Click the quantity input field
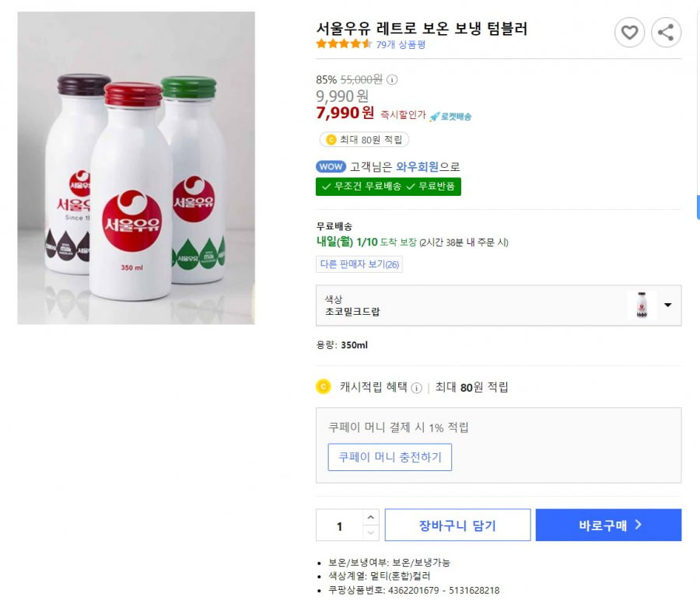The width and height of the screenshot is (700, 604). [x=339, y=525]
